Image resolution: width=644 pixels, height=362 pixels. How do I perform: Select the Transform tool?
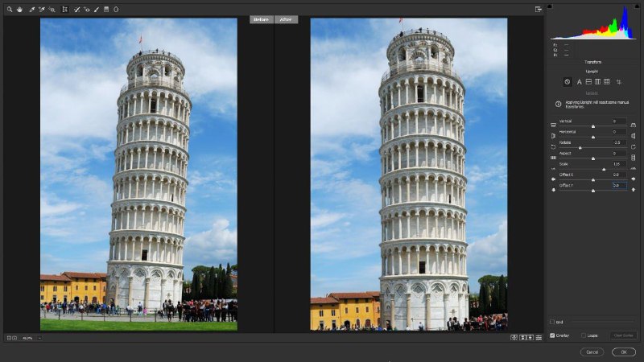click(x=64, y=9)
